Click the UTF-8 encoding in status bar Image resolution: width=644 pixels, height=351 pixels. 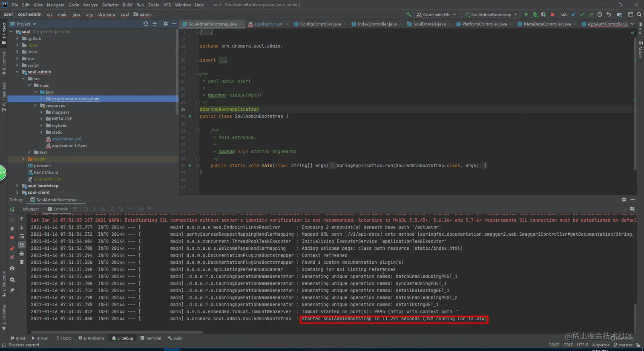coord(583,345)
